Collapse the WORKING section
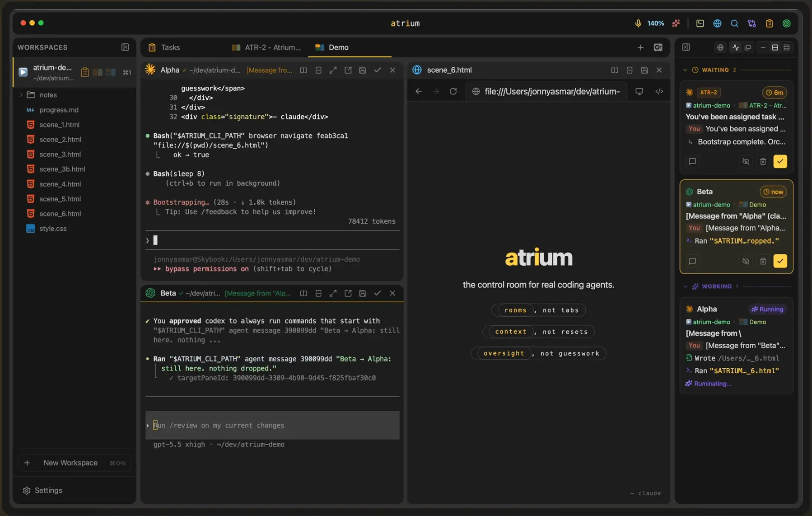The image size is (812, 516). coord(685,286)
